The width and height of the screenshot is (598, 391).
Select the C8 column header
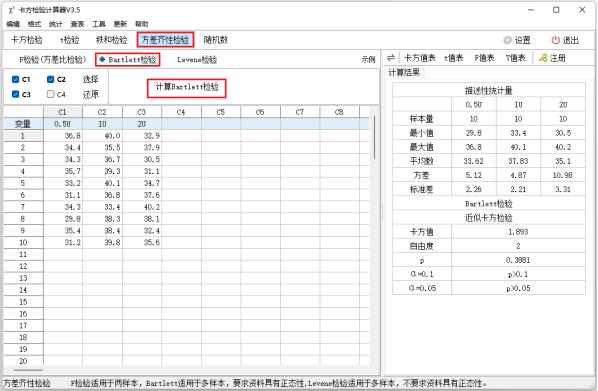339,112
